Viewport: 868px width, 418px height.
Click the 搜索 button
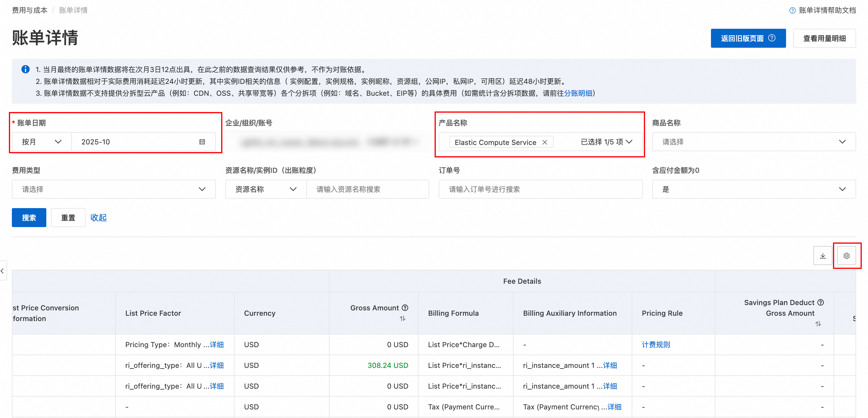point(29,218)
